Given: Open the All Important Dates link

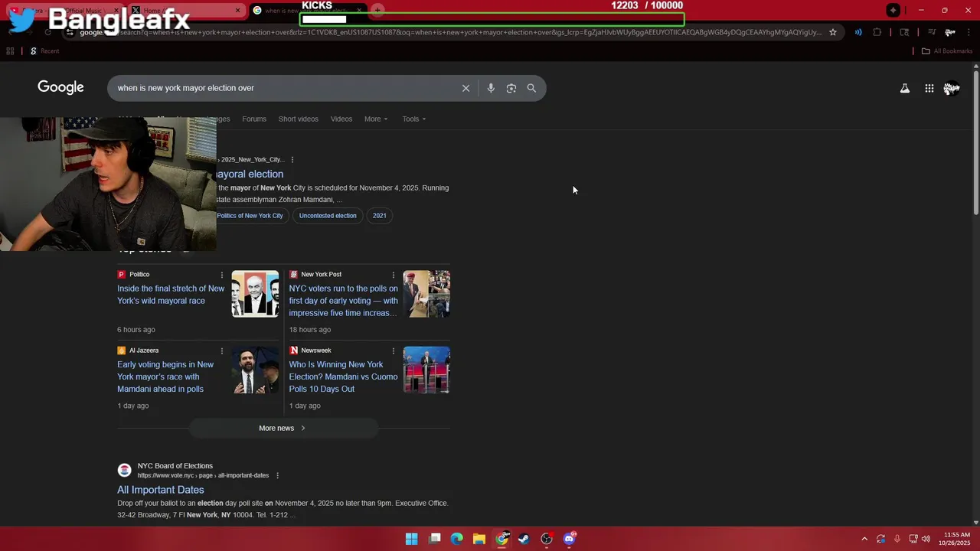Looking at the screenshot, I should (161, 490).
